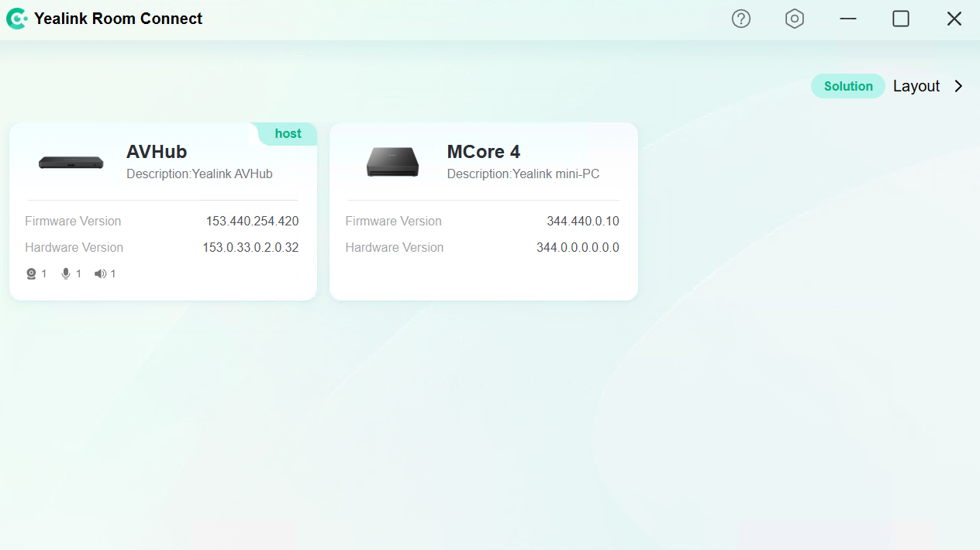Viewport: 980px width, 550px height.
Task: Click AVHub firmware version 153.440.254.420
Action: pos(252,221)
